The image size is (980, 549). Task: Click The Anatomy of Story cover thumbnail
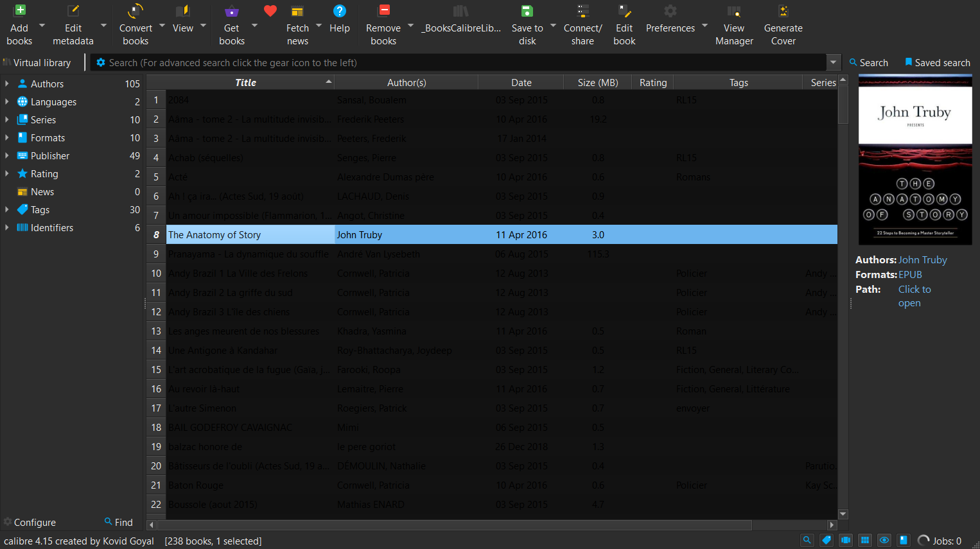click(915, 160)
